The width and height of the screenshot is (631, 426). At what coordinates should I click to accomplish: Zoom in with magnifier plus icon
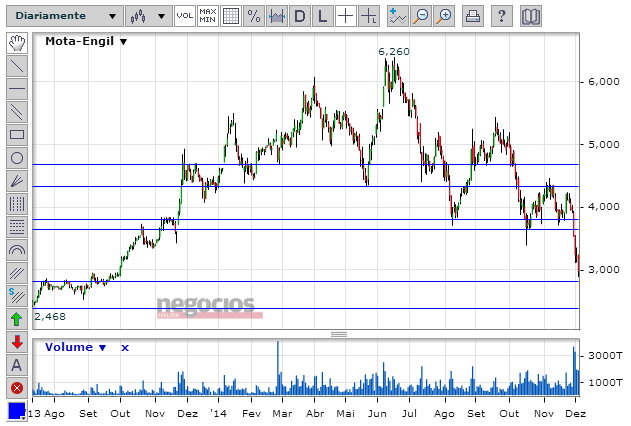[444, 16]
